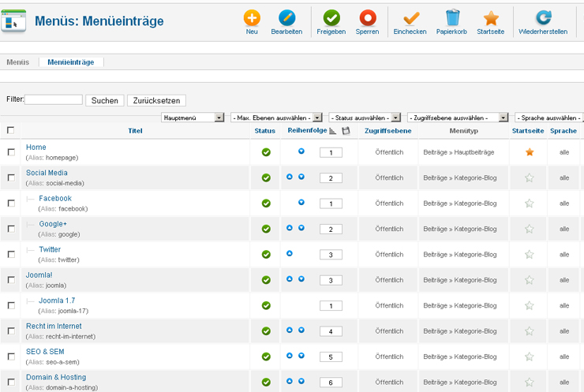
Task: Sort the table by Titel column
Action: tap(135, 131)
